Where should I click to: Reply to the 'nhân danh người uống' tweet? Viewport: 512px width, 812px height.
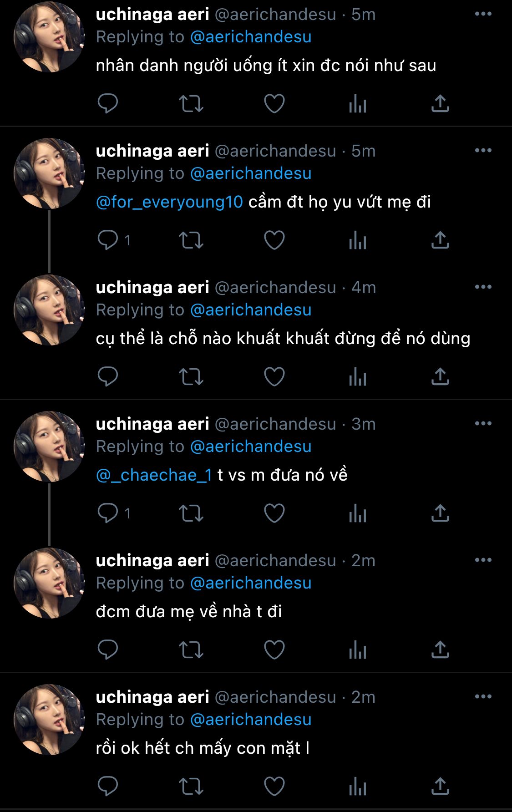tap(108, 104)
